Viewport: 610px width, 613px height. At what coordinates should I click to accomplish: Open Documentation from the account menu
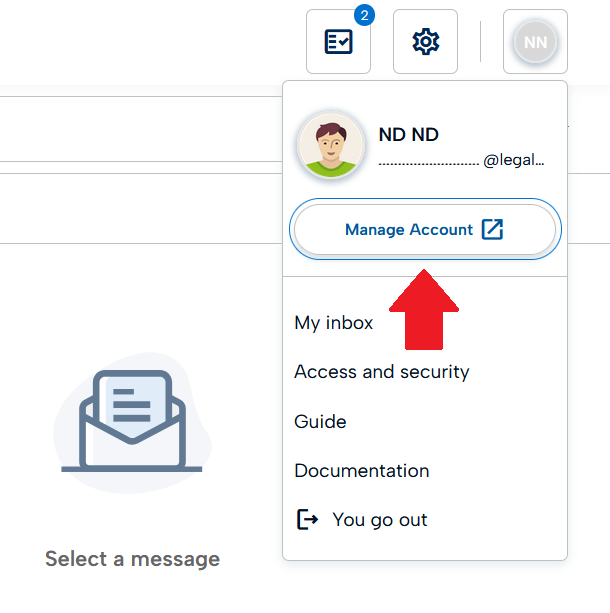(x=361, y=471)
